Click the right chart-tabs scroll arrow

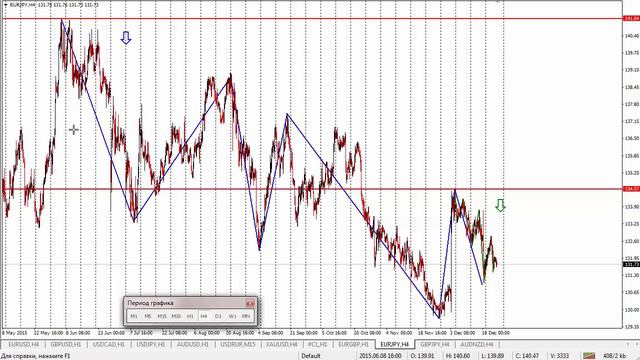636,344
